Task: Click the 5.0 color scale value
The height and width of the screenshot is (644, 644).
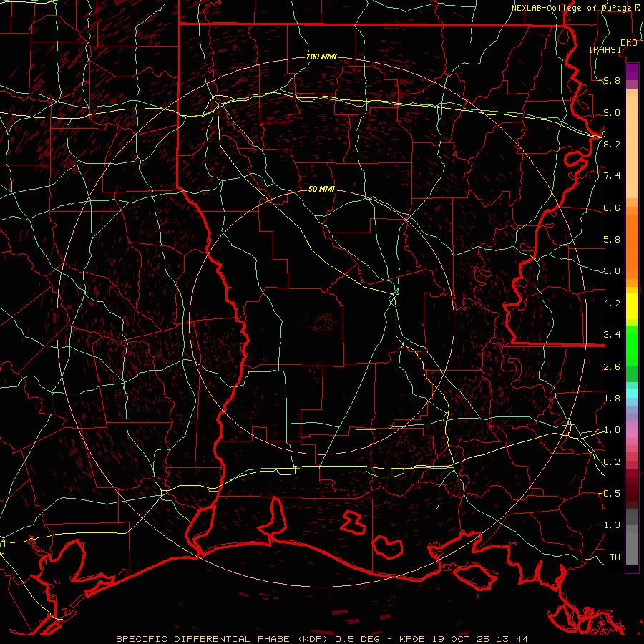Action: click(x=612, y=271)
